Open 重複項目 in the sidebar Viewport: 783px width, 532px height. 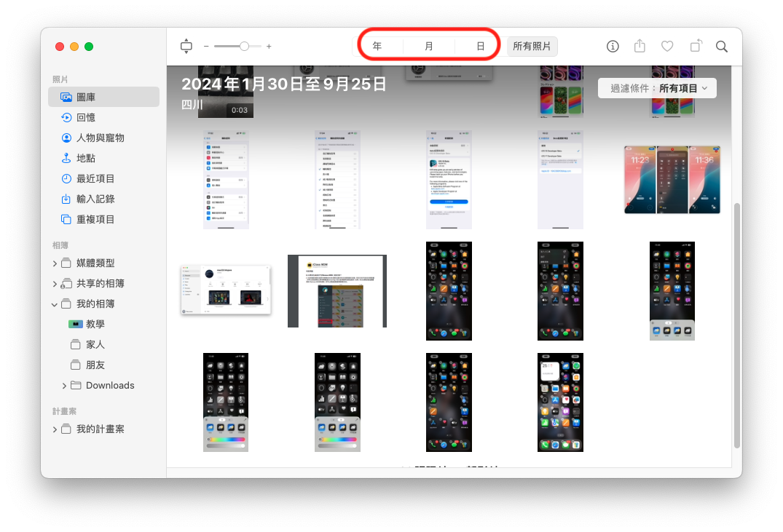(104, 220)
